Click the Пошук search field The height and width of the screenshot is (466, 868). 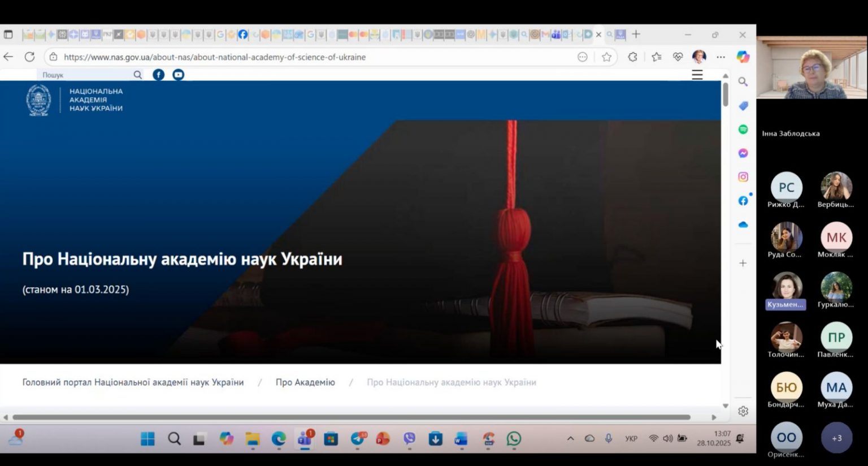pos(85,75)
